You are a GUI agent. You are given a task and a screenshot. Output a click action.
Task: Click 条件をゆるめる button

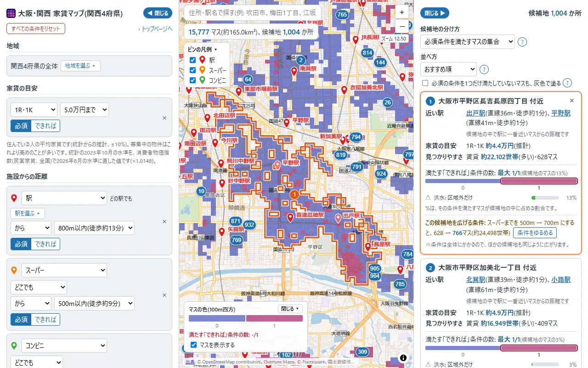(535, 233)
